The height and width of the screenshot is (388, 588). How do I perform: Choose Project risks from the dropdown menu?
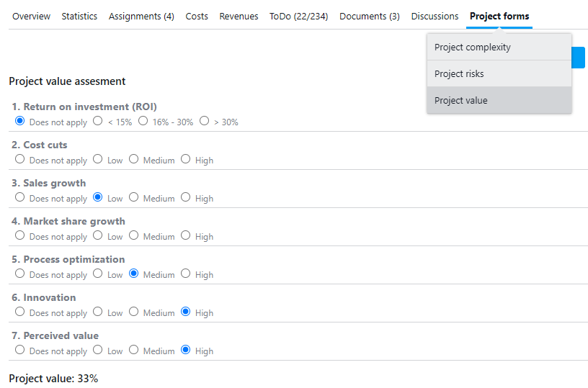[x=499, y=73]
